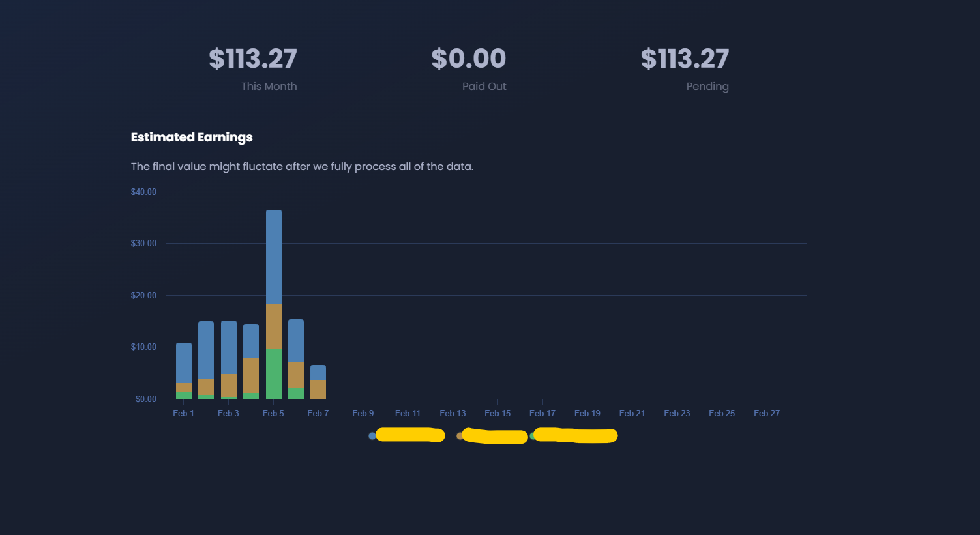Click the Estimated Earnings heading
This screenshot has width=980, height=535.
coord(192,137)
